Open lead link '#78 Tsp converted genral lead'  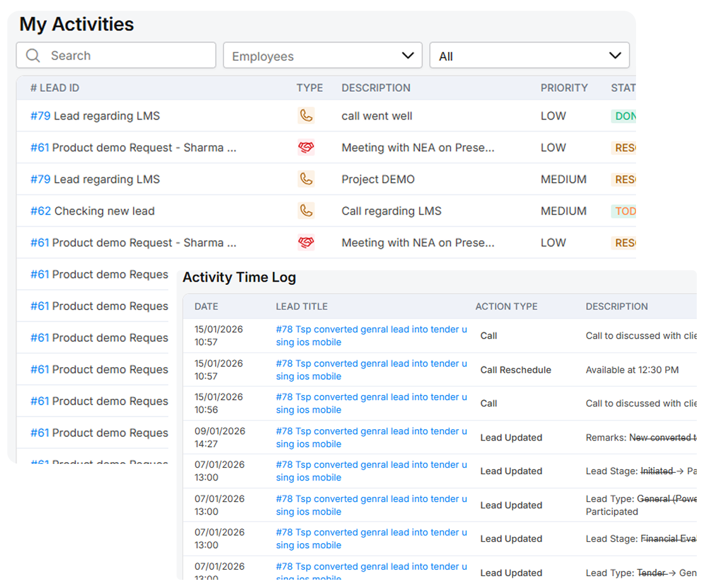pos(372,335)
